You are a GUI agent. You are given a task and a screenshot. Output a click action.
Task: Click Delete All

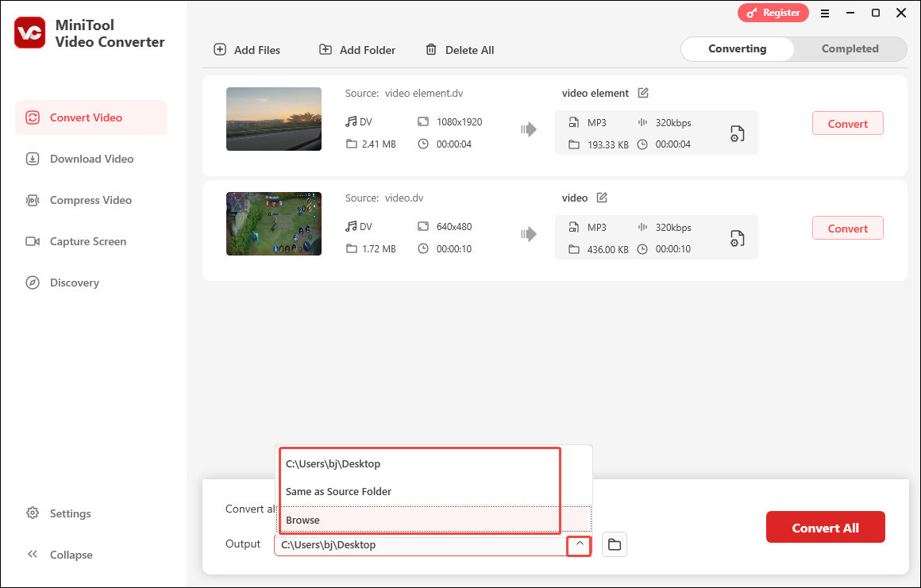point(460,50)
